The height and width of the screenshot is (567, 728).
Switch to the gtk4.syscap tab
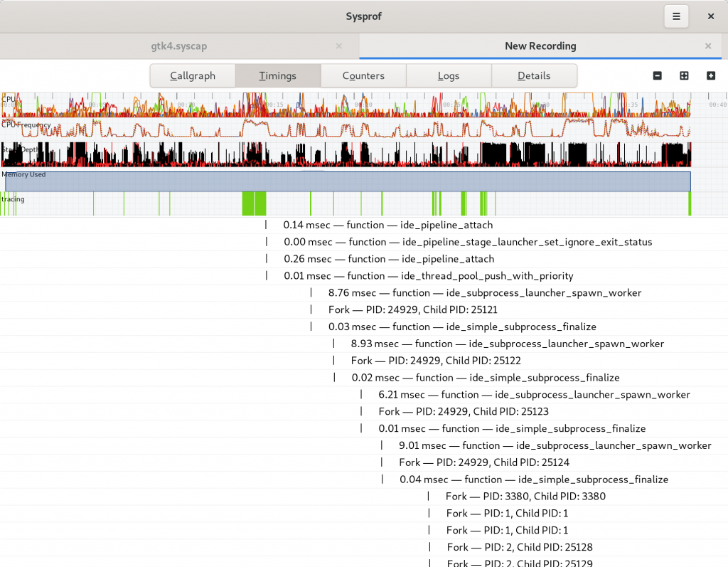click(x=179, y=46)
